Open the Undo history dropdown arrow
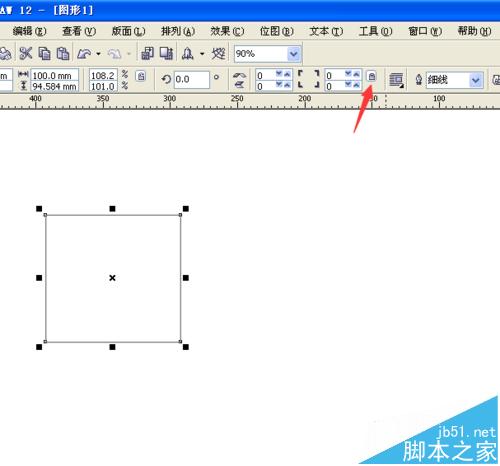 [x=98, y=54]
